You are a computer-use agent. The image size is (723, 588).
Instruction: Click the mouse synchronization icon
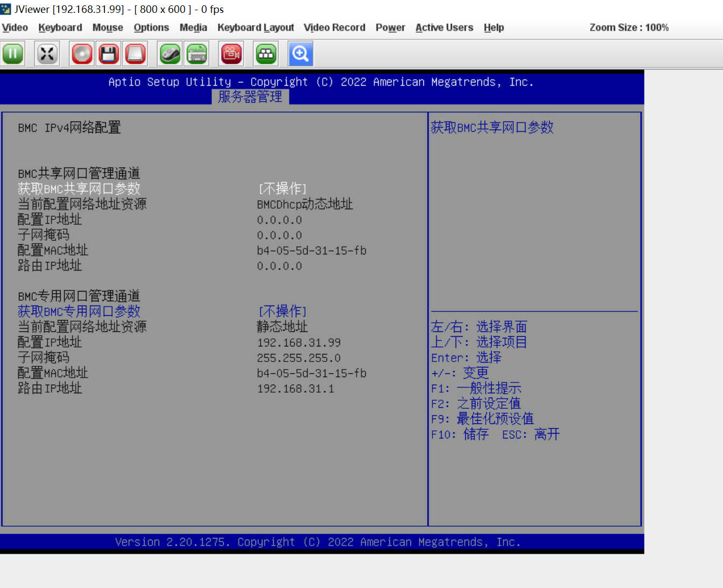point(169,54)
